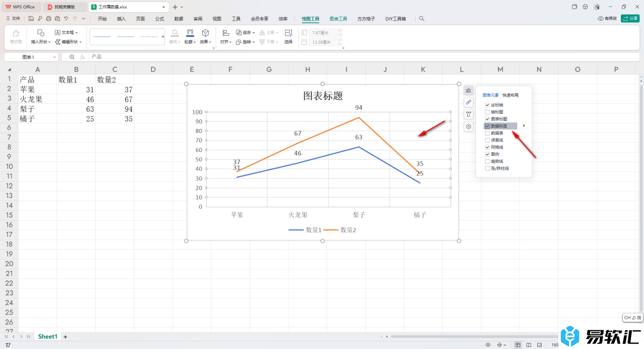Click the new tab plus icon
644x349 pixels.
tap(175, 7)
